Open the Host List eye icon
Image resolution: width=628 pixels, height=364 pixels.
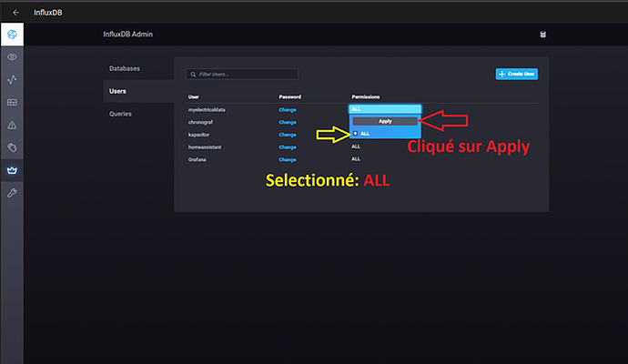click(x=12, y=56)
